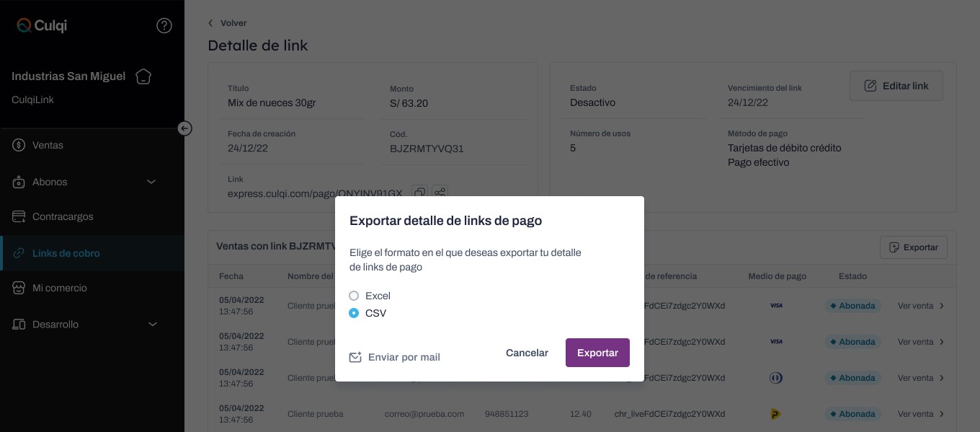Open Contracargos in the sidebar
980x432 pixels.
click(63, 216)
